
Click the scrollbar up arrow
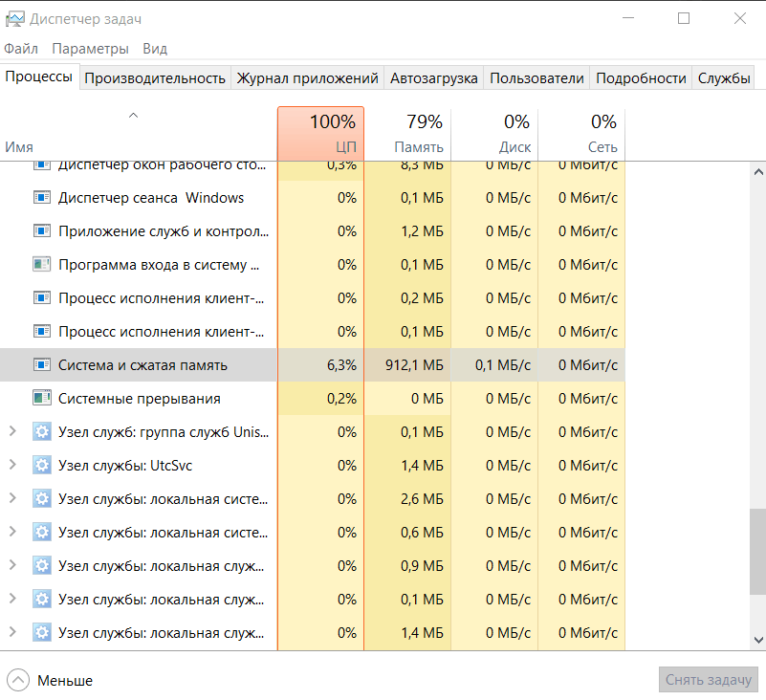pos(758,172)
